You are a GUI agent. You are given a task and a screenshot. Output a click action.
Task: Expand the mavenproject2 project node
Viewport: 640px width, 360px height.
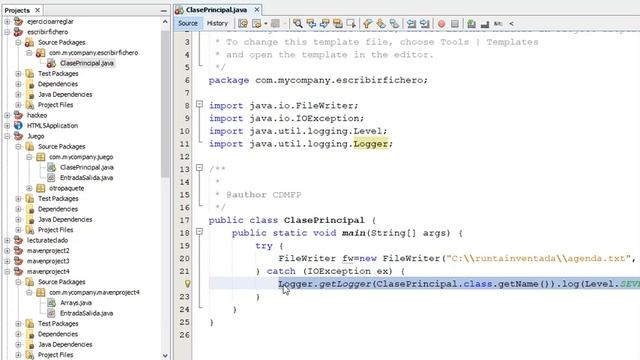coord(7,251)
